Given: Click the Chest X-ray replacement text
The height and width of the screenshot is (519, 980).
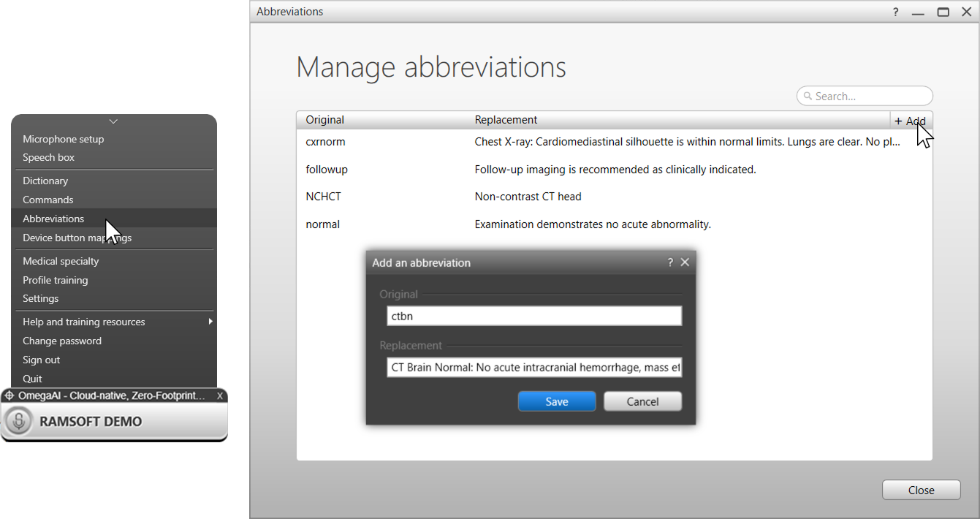Looking at the screenshot, I should pyautogui.click(x=688, y=142).
